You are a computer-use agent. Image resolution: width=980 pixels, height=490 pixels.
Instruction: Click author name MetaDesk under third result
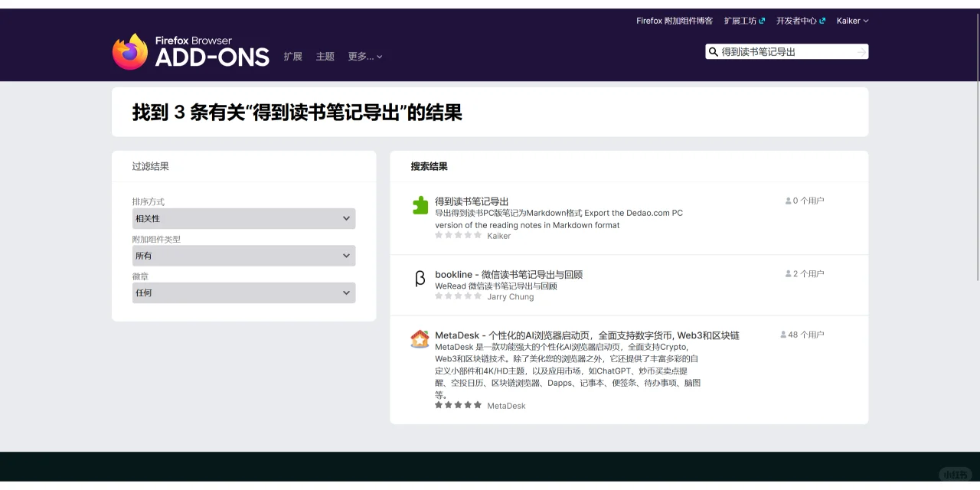[507, 406]
